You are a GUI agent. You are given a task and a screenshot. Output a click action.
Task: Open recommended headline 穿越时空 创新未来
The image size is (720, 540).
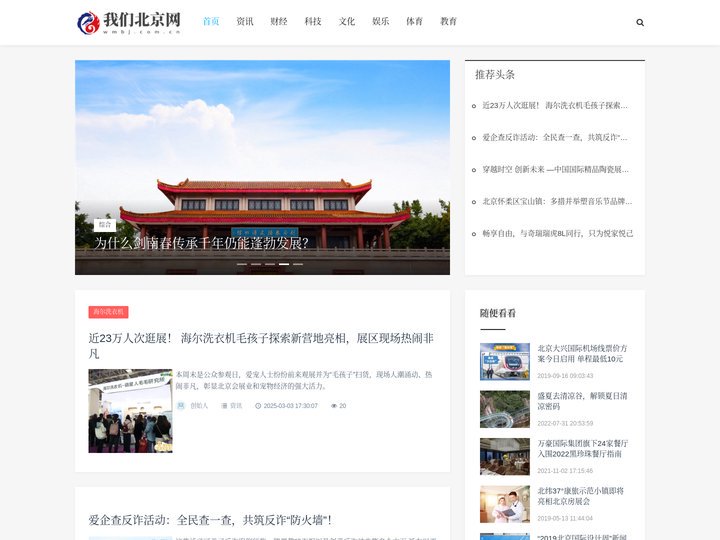coord(555,169)
